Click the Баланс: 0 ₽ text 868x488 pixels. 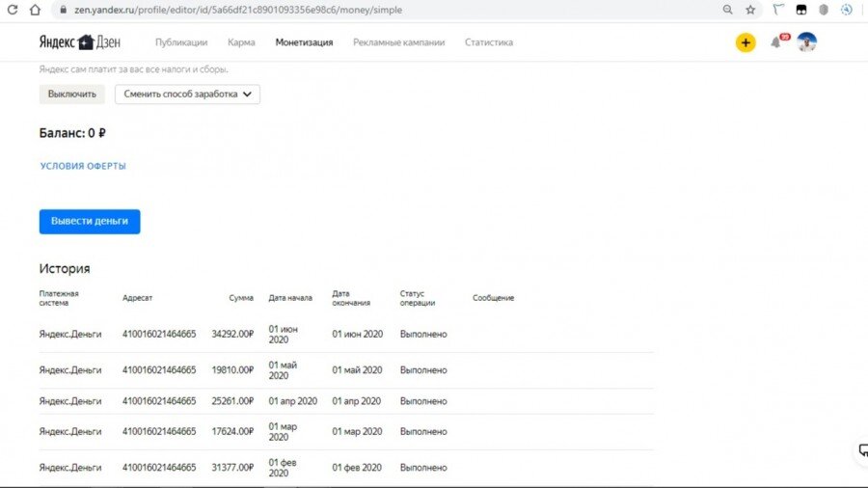coord(72,133)
